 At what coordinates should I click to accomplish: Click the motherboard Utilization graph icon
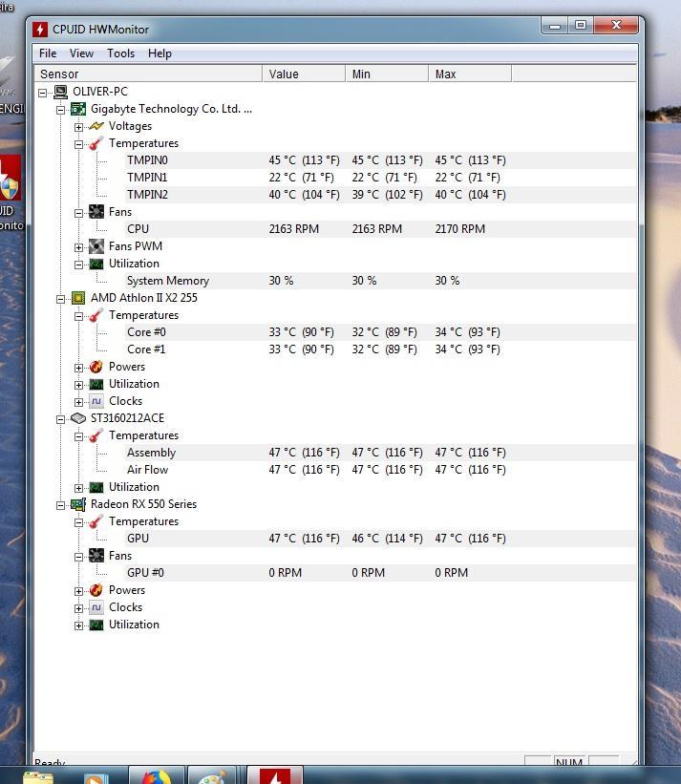96,264
